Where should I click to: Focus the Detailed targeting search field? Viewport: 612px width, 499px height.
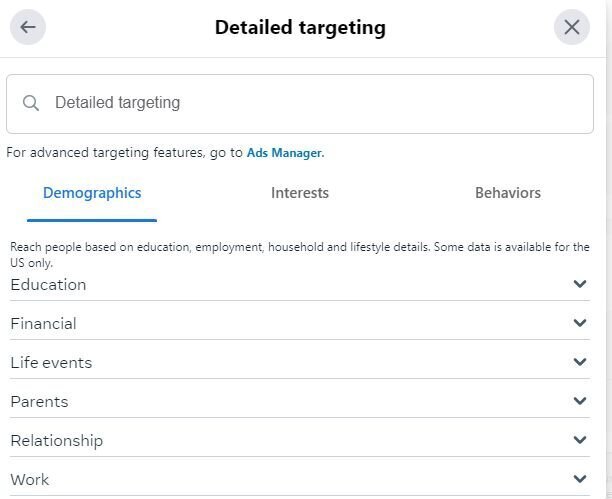pos(300,104)
